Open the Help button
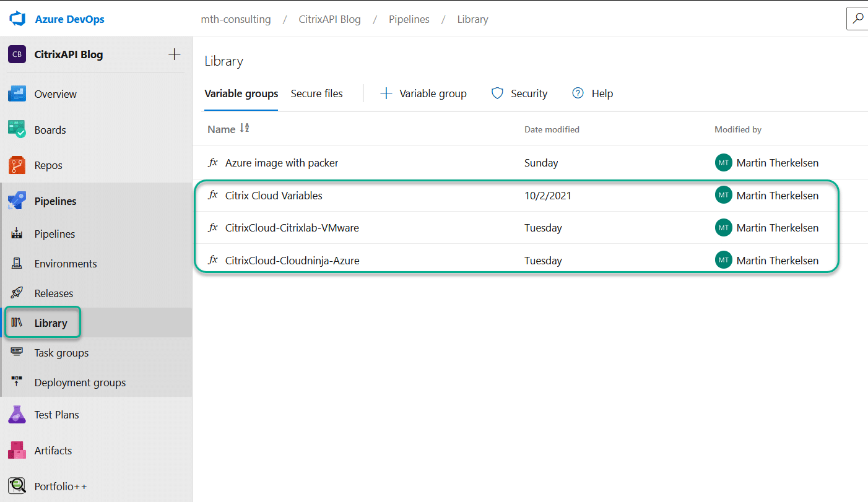The image size is (868, 502). [x=592, y=93]
